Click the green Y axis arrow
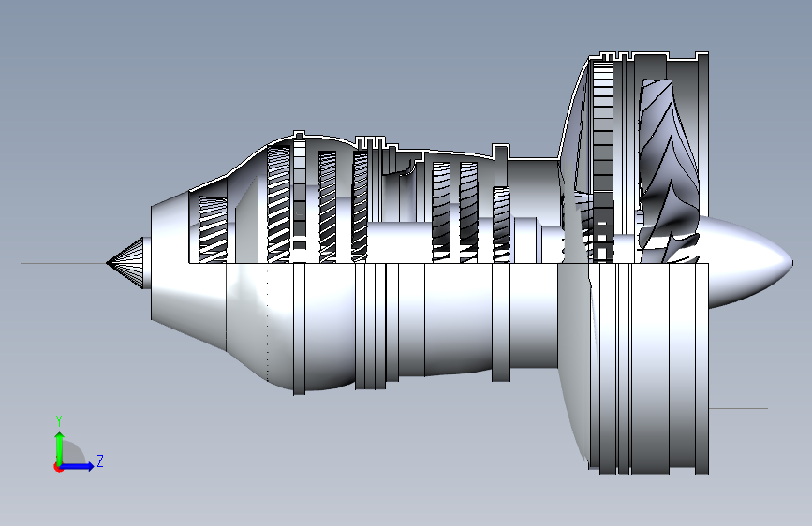This screenshot has width=812, height=526. 60,447
